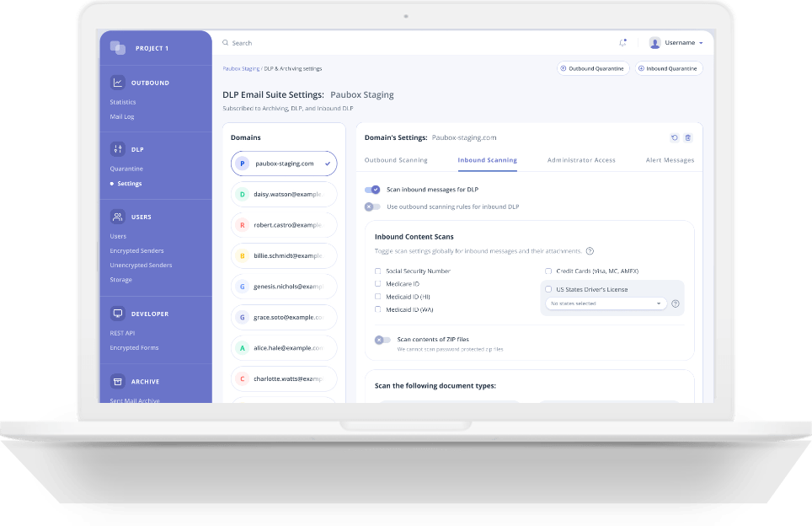Click help icon next to states dropdown
Image resolution: width=812 pixels, height=526 pixels.
tap(676, 303)
